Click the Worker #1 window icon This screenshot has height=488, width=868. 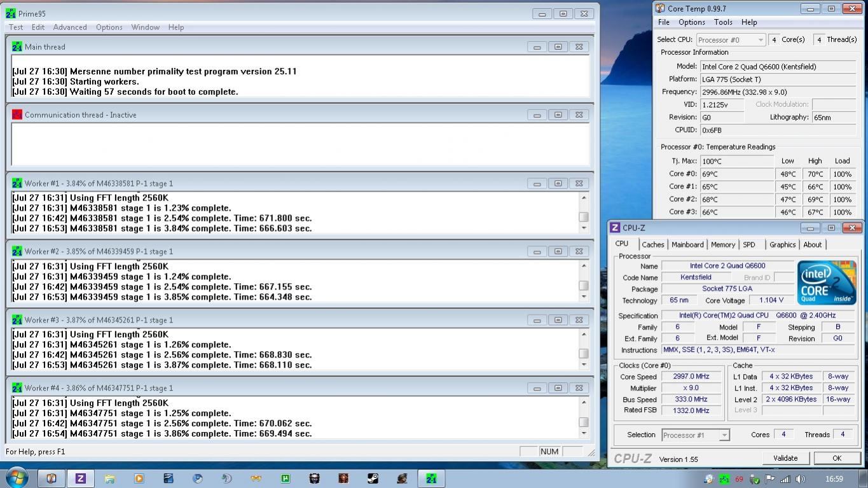click(17, 183)
